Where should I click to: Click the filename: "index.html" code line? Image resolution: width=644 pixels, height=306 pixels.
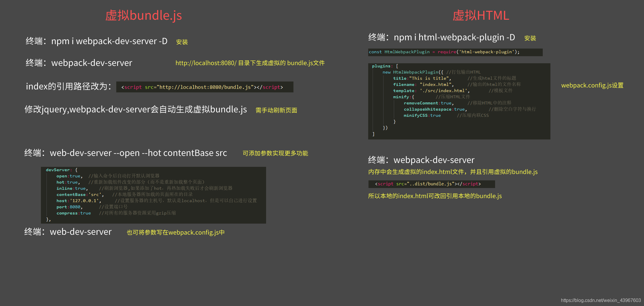[457, 84]
